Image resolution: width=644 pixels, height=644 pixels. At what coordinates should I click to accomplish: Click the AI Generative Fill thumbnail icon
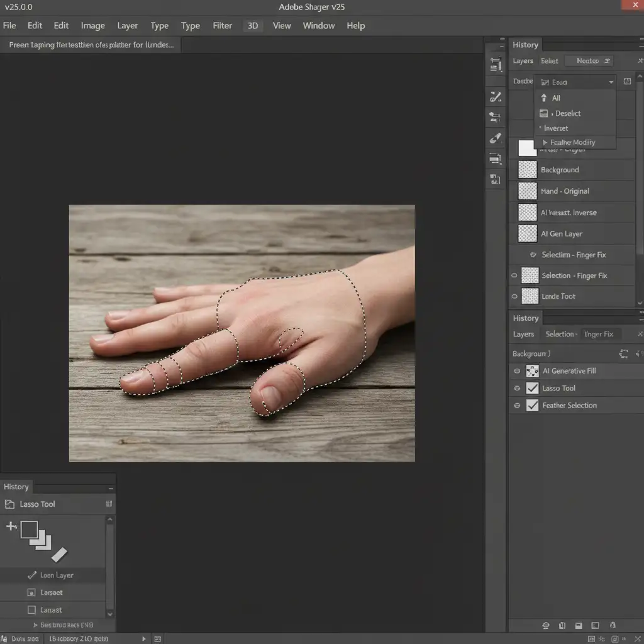[532, 371]
